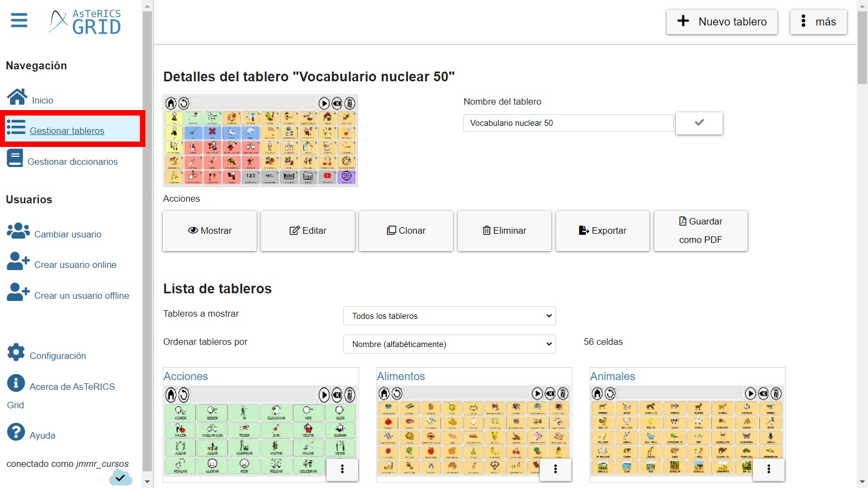Confirm the board name with the checkmark button
This screenshot has width=868, height=488.
699,123
